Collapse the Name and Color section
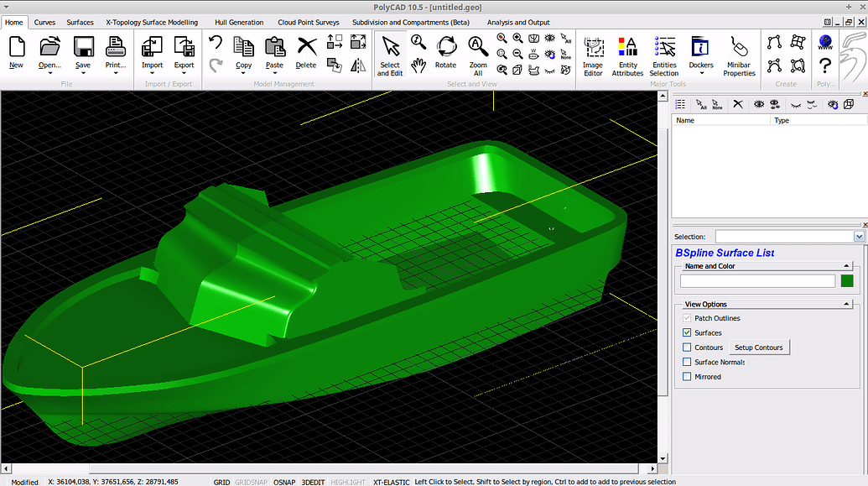 846,266
